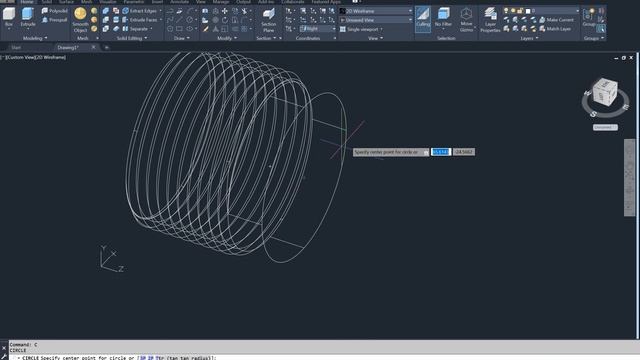This screenshot has height=360, width=640.
Task: Expand the Layers panel
Action: 529,38
